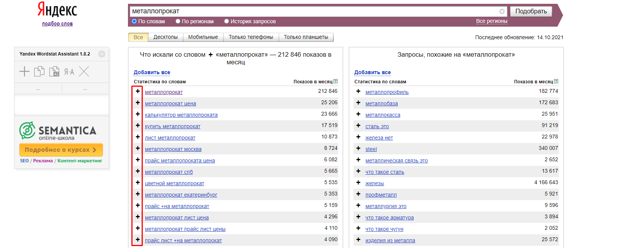
Task: Add 'металлопрокат цена' with its plus icon
Action: click(x=137, y=103)
